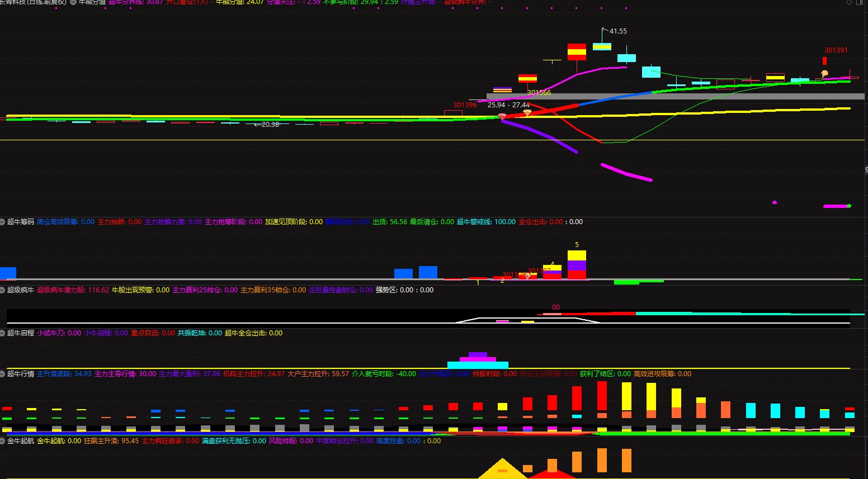The image size is (868, 479).
Task: Click the diamond icon on 超牛筹码 bars
Action: point(527,276)
